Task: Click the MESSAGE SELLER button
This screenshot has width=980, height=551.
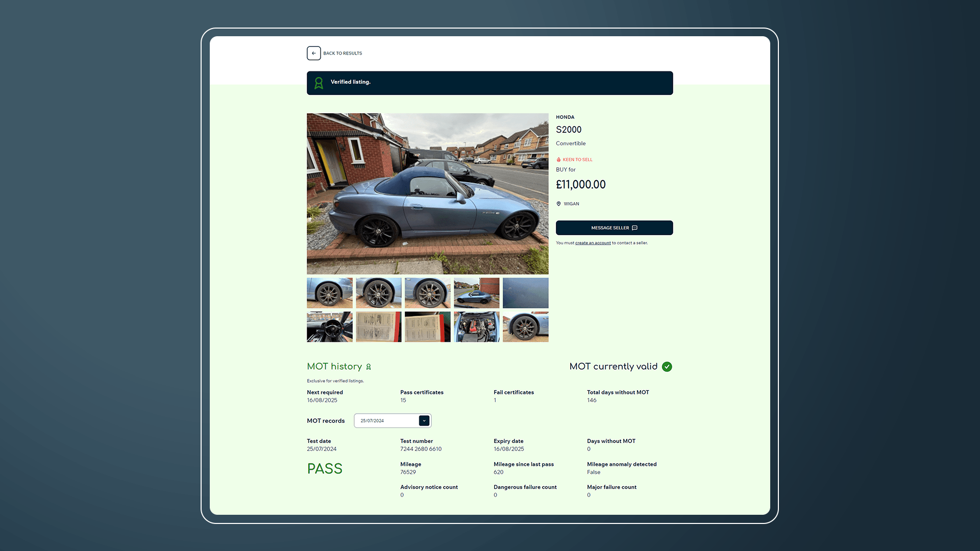Action: click(x=615, y=228)
